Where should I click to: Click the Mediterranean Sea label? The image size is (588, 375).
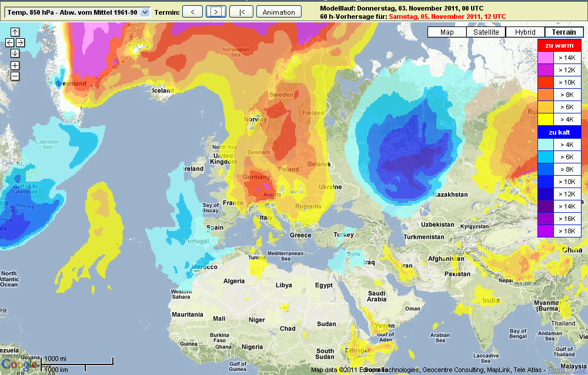coord(285,256)
